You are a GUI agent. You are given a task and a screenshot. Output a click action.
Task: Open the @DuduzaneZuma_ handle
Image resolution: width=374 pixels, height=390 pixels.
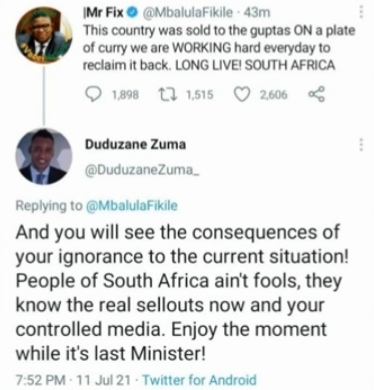pos(140,170)
